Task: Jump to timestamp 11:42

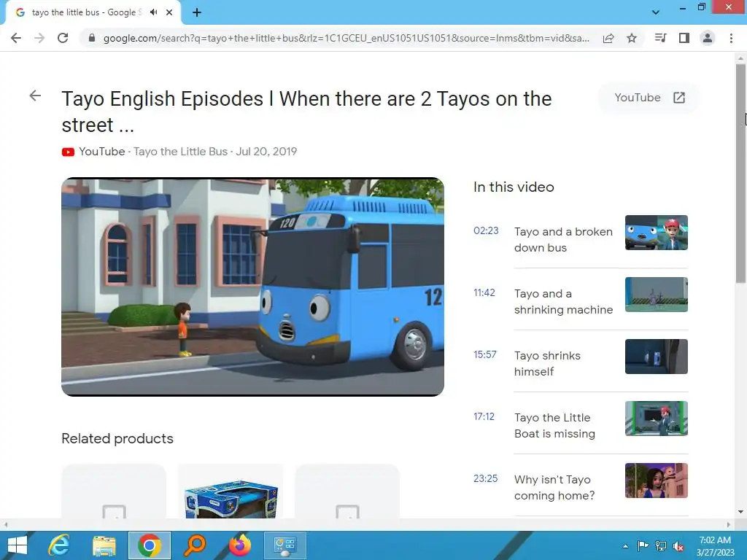Action: coord(484,293)
